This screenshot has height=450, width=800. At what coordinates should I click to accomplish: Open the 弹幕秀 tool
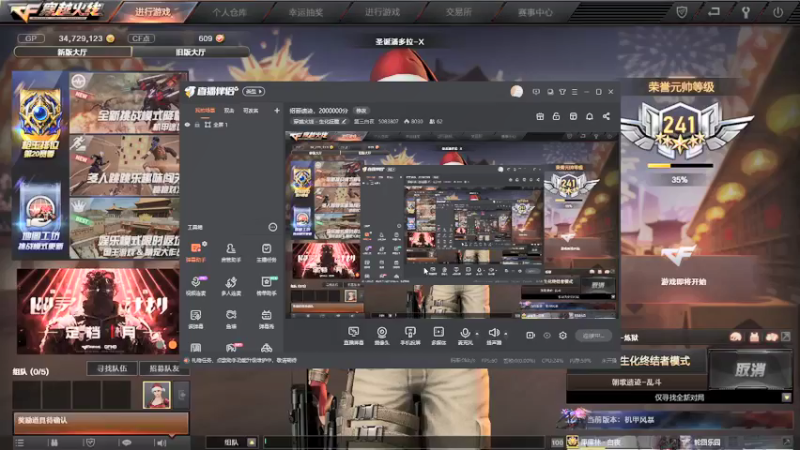[266, 319]
